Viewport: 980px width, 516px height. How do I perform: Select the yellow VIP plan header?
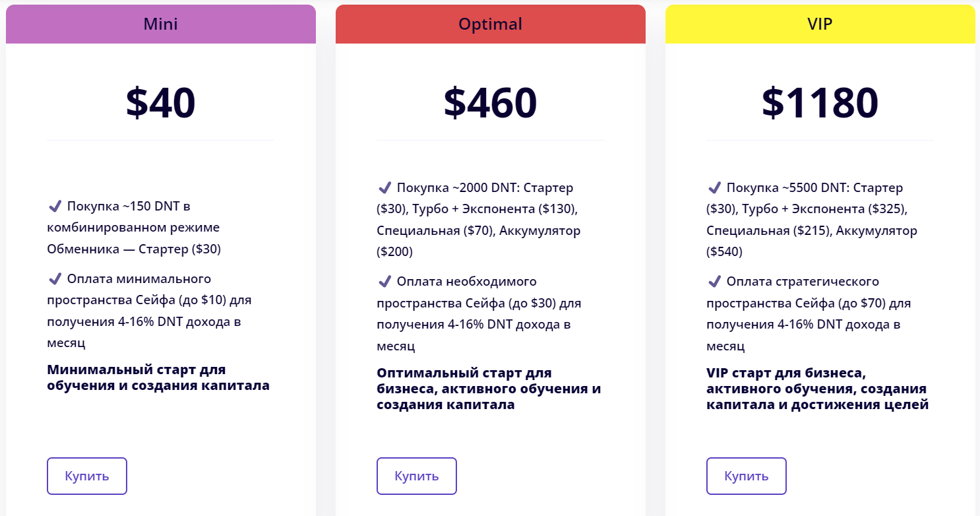coord(820,24)
